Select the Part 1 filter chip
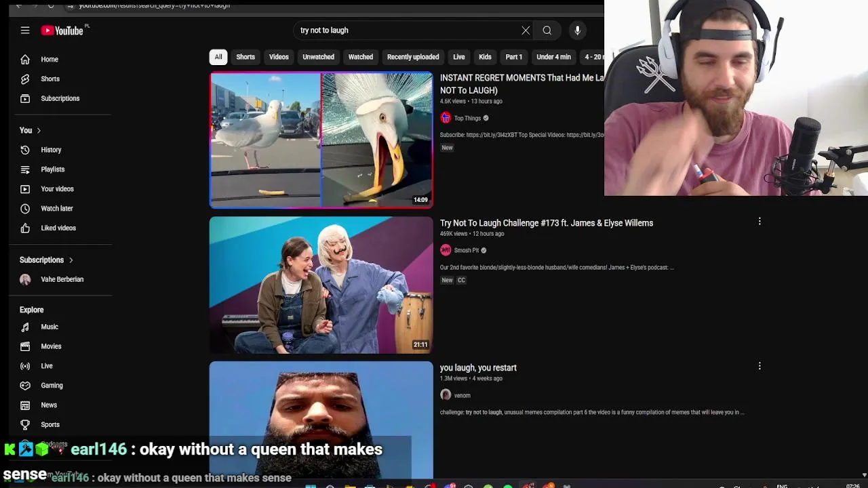The width and height of the screenshot is (868, 488). (514, 57)
